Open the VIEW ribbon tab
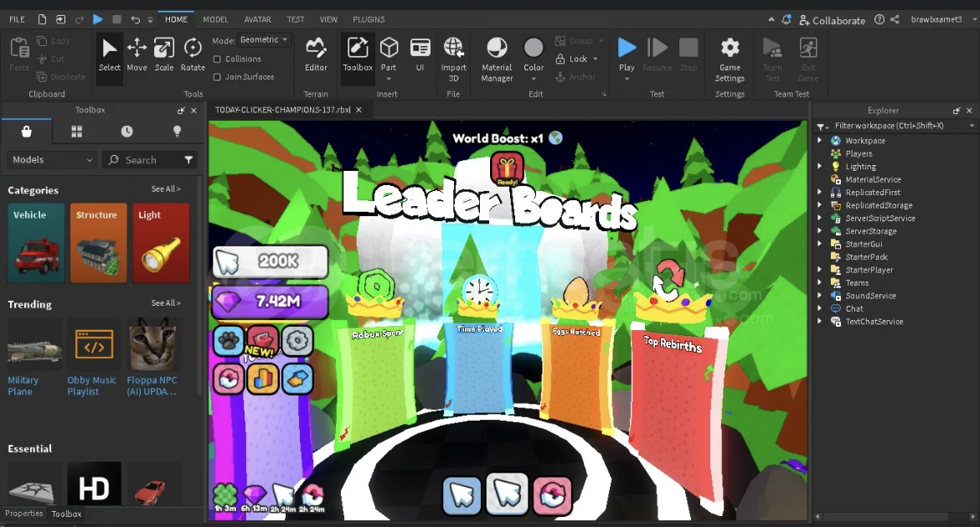Viewport: 980px width, 527px height. tap(328, 19)
